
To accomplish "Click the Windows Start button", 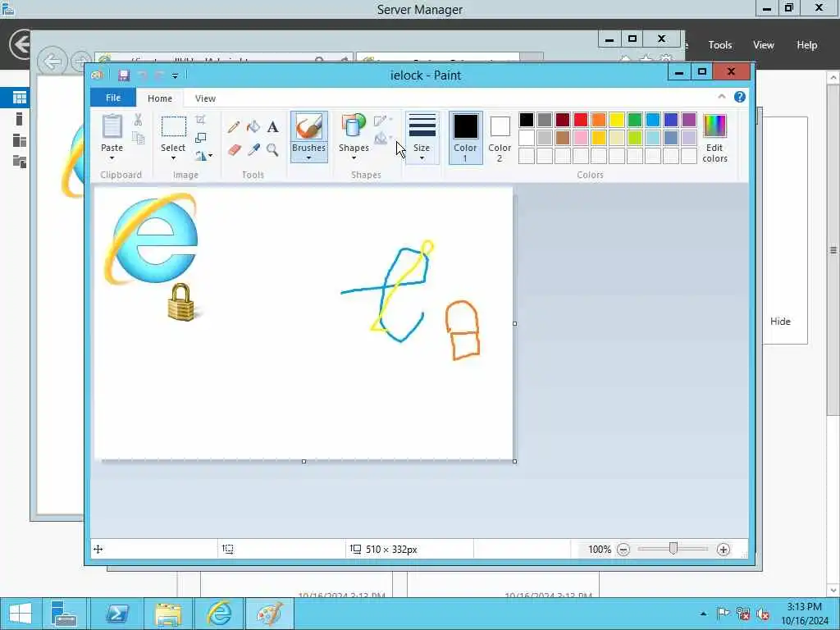I will (21, 614).
